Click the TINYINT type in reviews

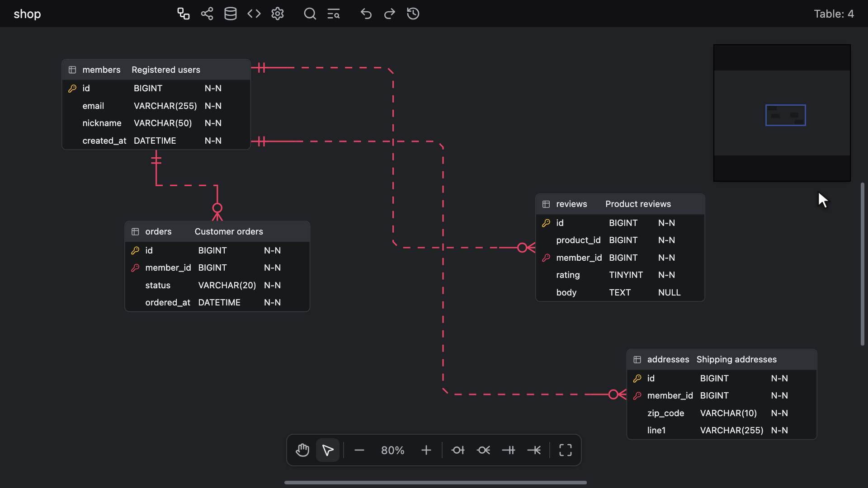pyautogui.click(x=626, y=275)
